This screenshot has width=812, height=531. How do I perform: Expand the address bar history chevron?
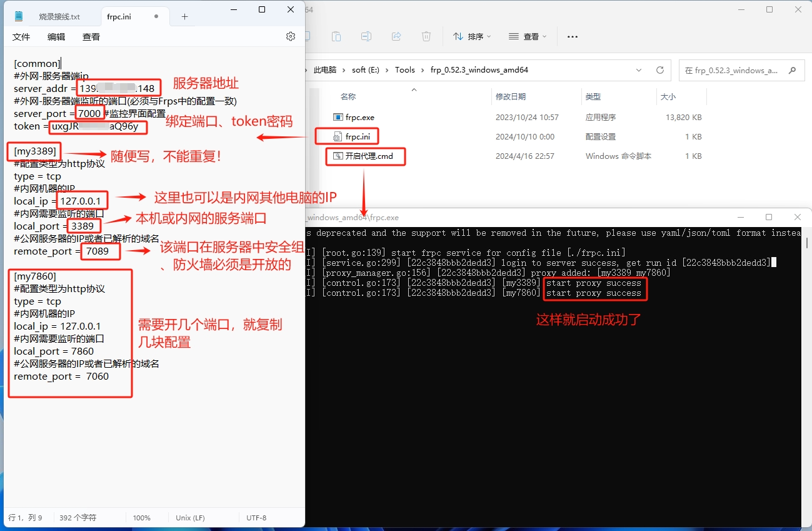click(638, 70)
